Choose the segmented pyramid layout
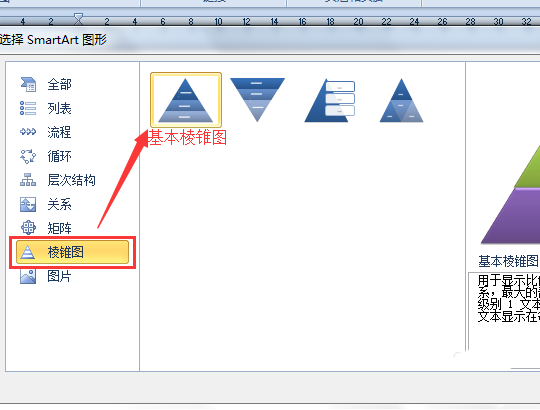The width and height of the screenshot is (540, 410). [x=401, y=100]
